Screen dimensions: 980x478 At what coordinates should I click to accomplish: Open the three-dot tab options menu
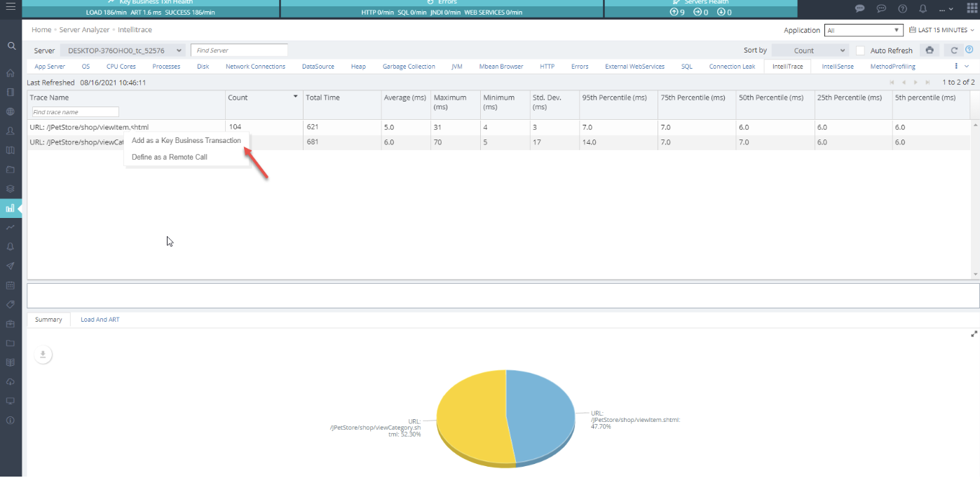tap(956, 66)
